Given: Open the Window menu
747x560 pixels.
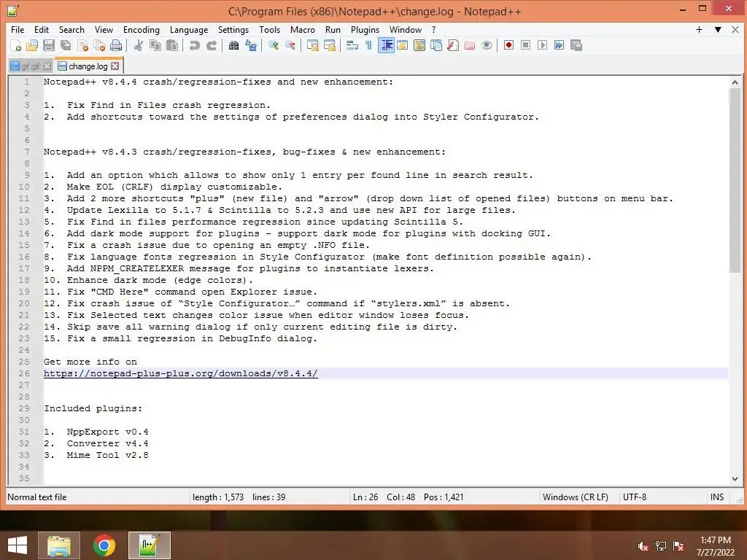Looking at the screenshot, I should click(406, 29).
